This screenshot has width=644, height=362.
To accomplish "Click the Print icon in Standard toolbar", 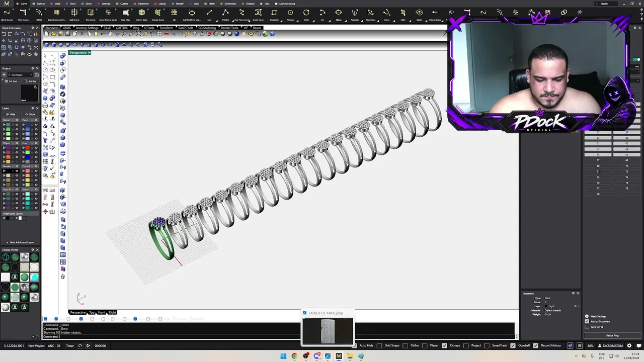I will point(67,34).
